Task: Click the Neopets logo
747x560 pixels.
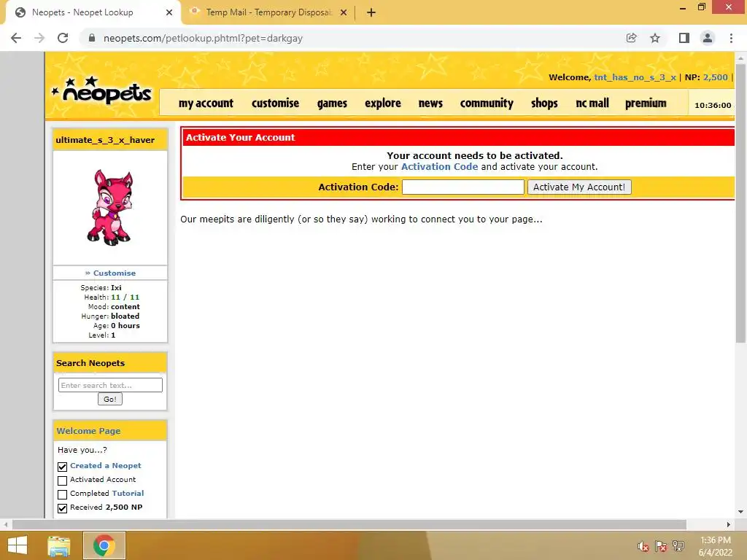Action: pos(102,90)
